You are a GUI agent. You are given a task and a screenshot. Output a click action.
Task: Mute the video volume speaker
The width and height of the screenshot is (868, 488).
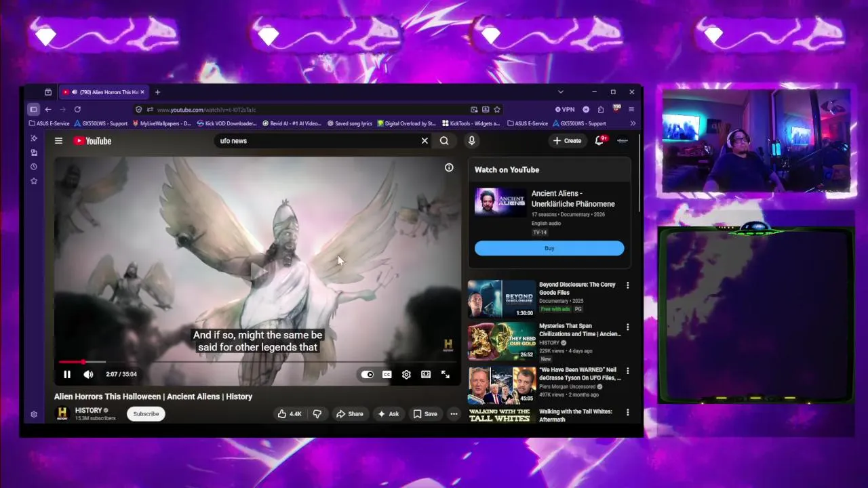pos(88,374)
